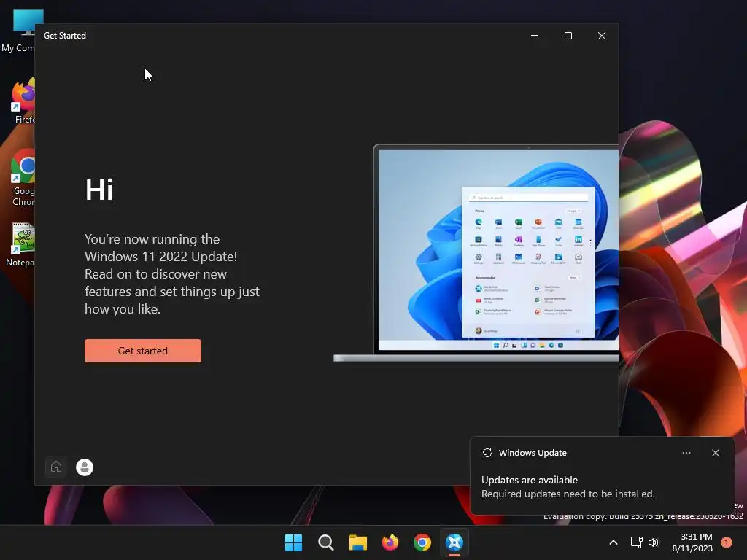Open the home icon in Get Started

click(x=56, y=467)
